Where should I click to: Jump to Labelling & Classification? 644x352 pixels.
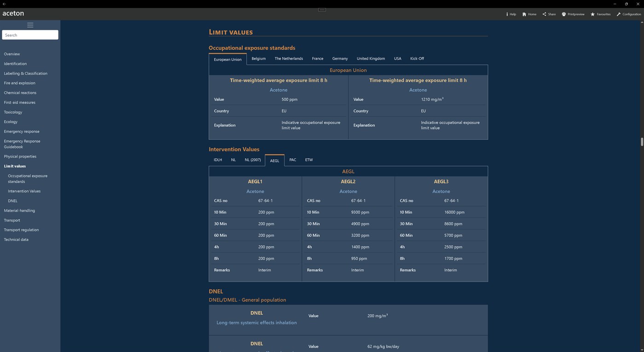pos(26,73)
